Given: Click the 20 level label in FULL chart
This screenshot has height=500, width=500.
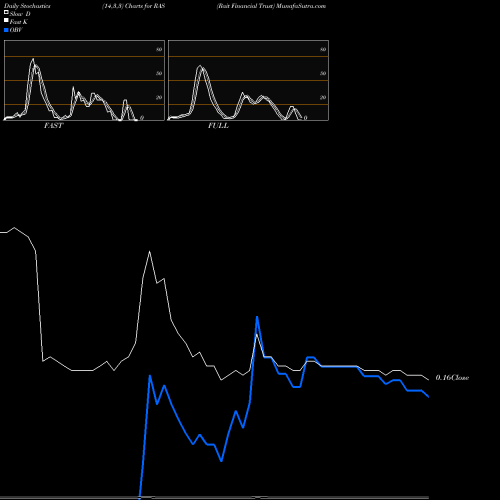Looking at the screenshot, I should click(323, 97).
